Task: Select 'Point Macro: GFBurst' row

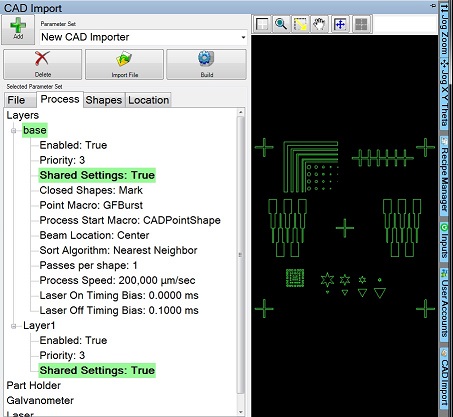Action: click(91, 205)
